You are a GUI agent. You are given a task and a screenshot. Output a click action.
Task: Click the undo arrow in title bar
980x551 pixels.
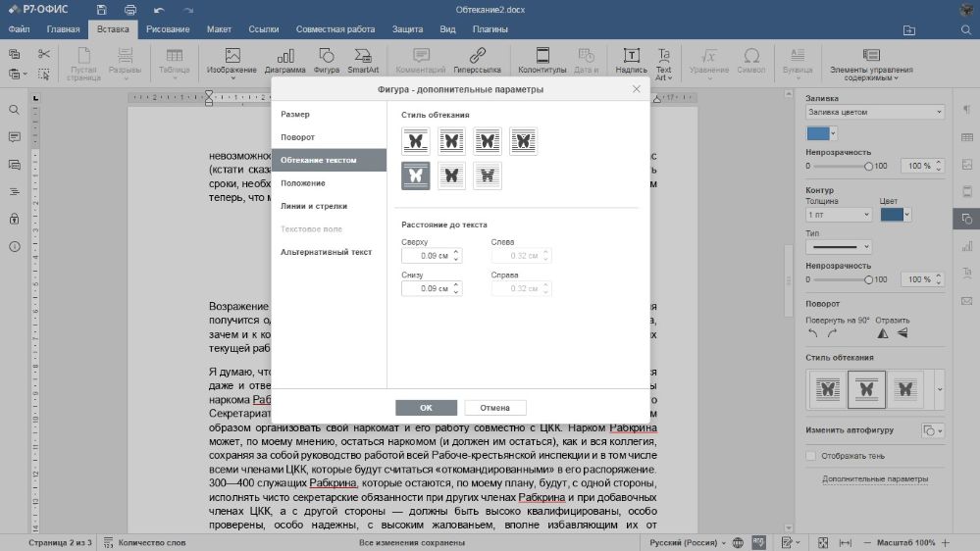(158, 9)
